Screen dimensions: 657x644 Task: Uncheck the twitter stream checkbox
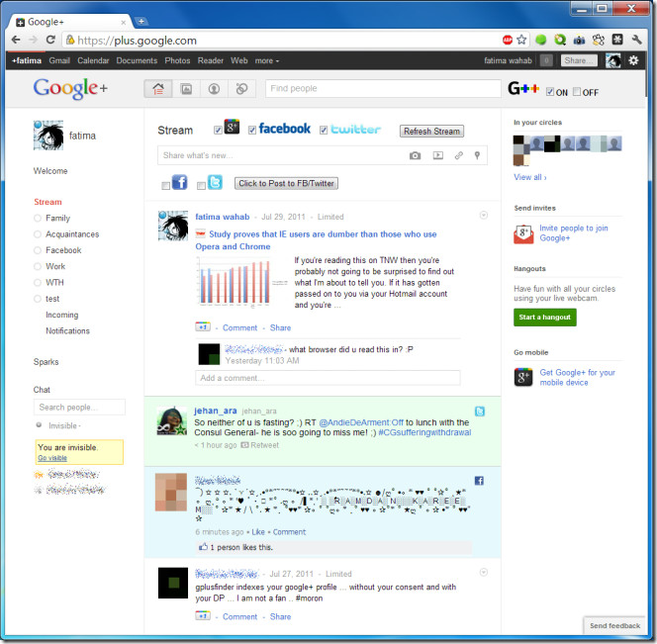tap(323, 130)
